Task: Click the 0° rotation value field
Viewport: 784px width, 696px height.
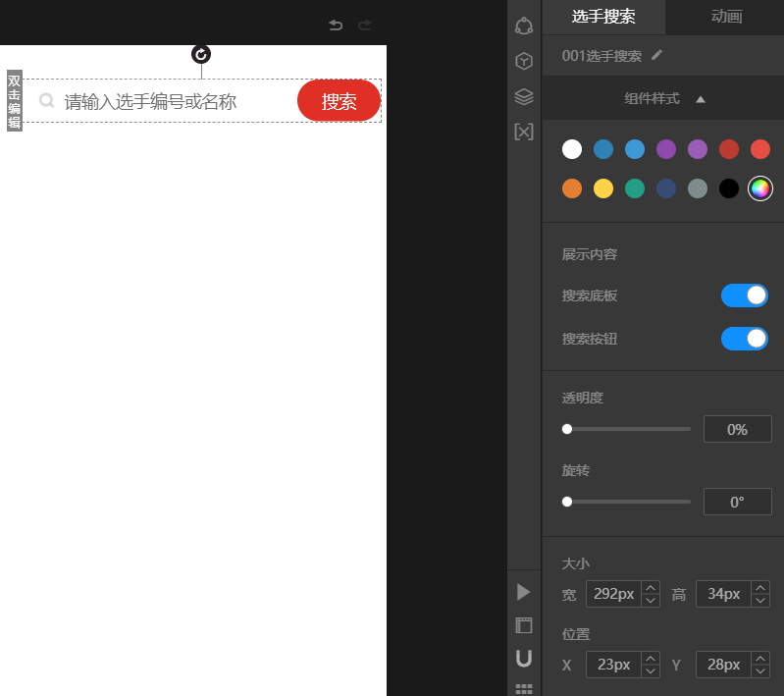Action: tap(738, 502)
